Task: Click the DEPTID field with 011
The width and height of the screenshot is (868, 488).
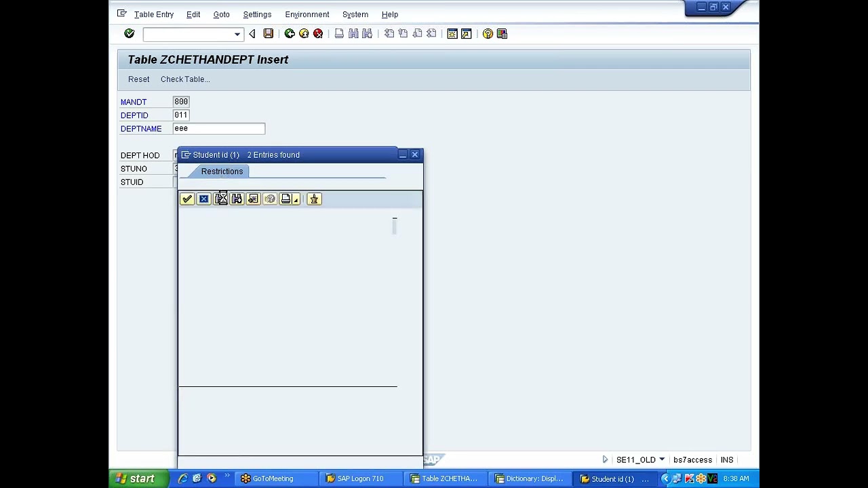Action: pyautogui.click(x=181, y=115)
